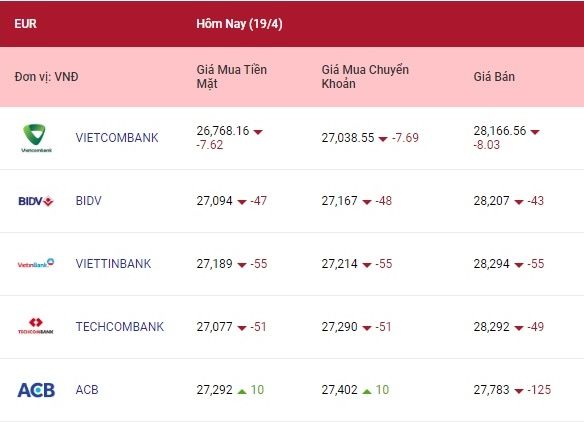
Task: Click the Vietcombank logo icon
Action: pos(36,138)
